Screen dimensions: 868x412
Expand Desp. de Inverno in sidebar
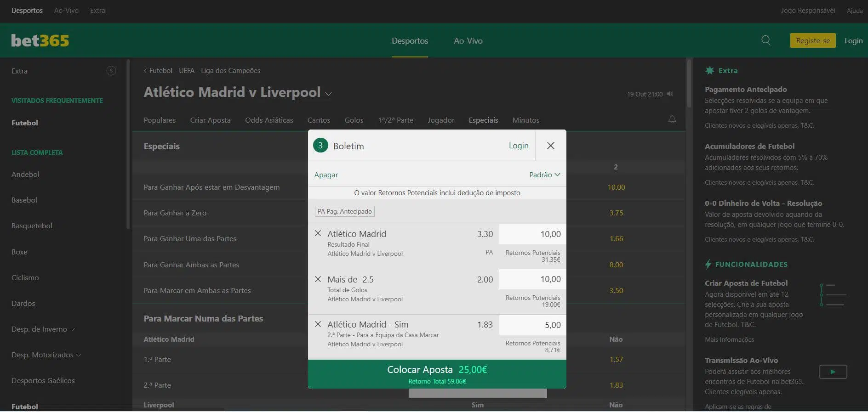(x=43, y=329)
